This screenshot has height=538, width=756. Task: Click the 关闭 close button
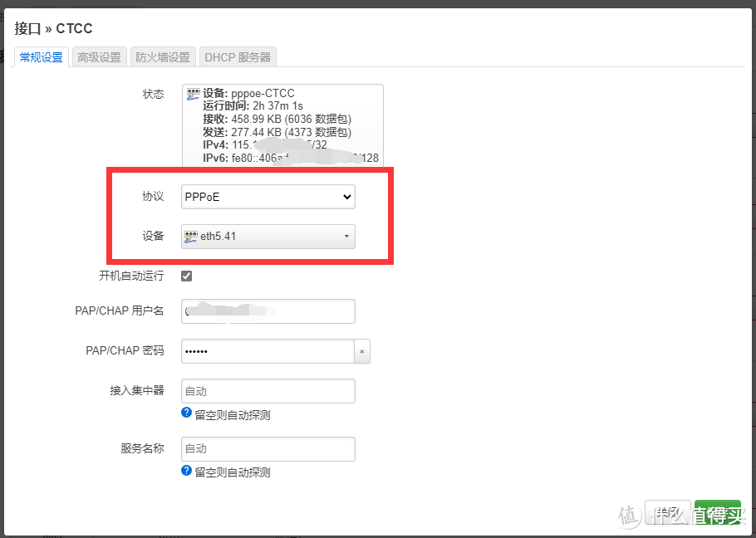(x=668, y=512)
